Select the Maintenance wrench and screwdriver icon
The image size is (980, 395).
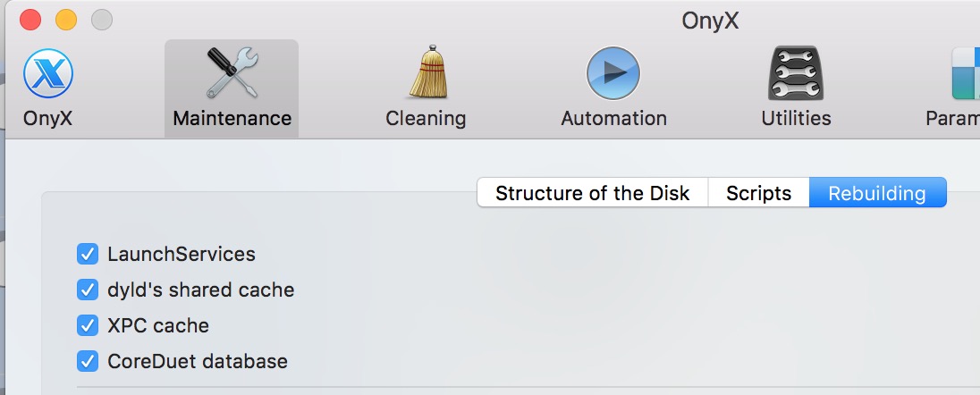[232, 73]
